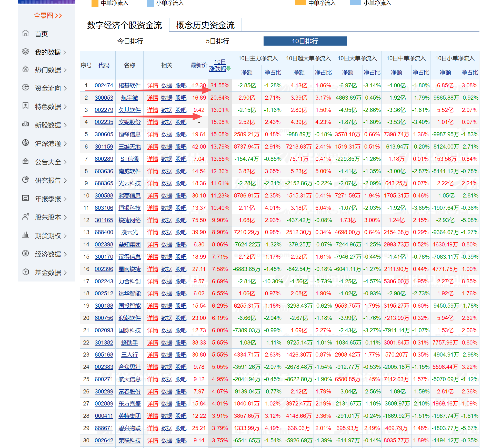Click the person icon for 股东股本
Viewport: 482px width, 448px height.
(x=25, y=216)
